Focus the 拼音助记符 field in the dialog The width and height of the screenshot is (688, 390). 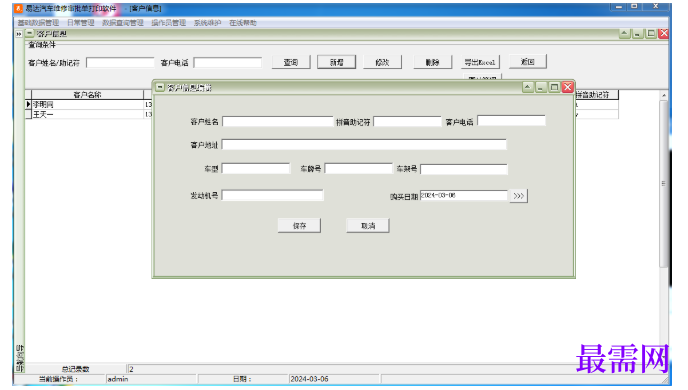(407, 122)
